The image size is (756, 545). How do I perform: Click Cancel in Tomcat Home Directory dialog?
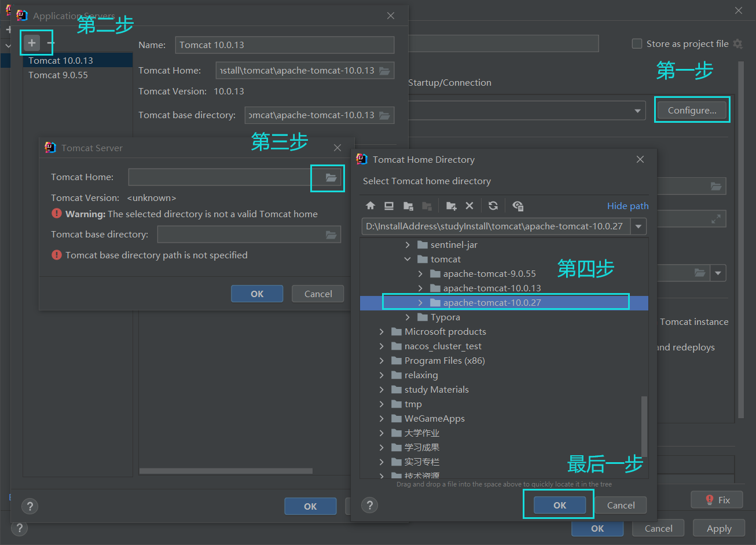pyautogui.click(x=621, y=505)
